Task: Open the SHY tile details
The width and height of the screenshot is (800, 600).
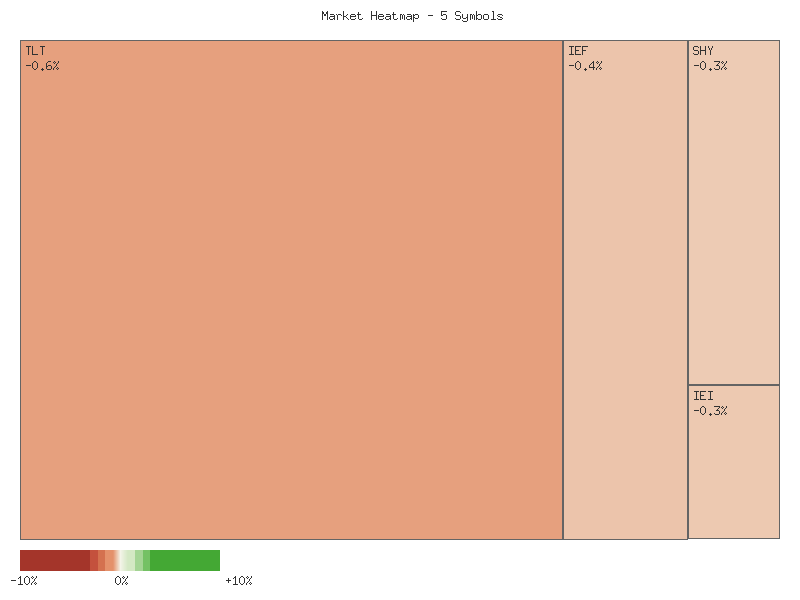Action: tap(733, 210)
